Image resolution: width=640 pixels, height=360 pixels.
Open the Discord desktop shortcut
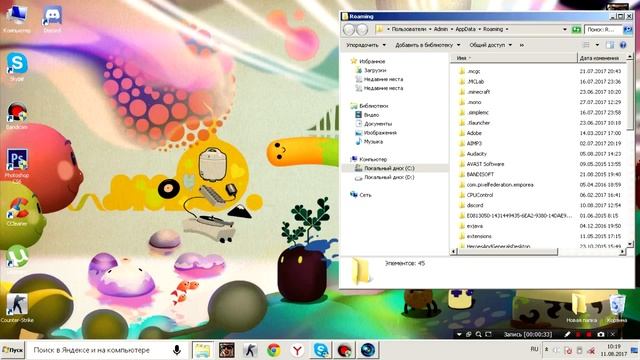[52, 19]
